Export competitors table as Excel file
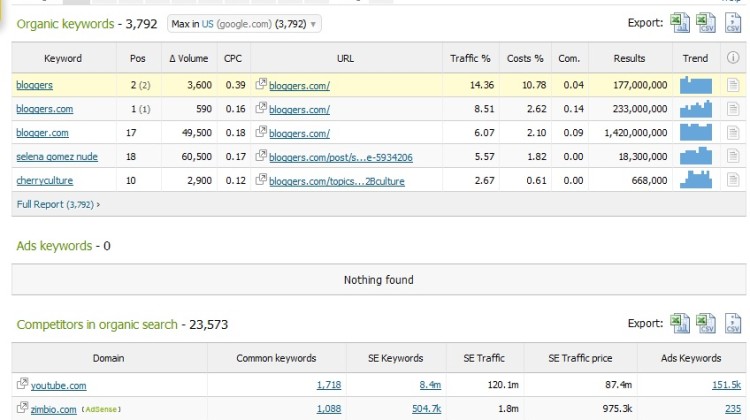This screenshot has height=420, width=750. [x=680, y=323]
